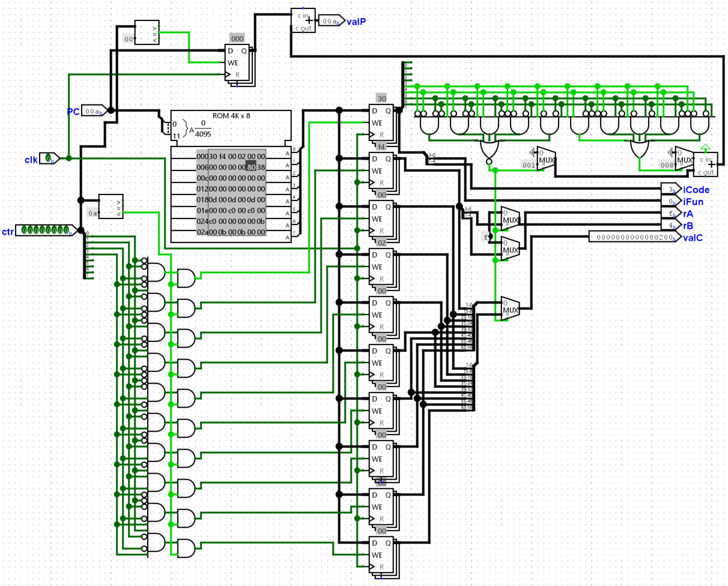Select the iFun output pin
This screenshot has width=728, height=586.
(671, 201)
